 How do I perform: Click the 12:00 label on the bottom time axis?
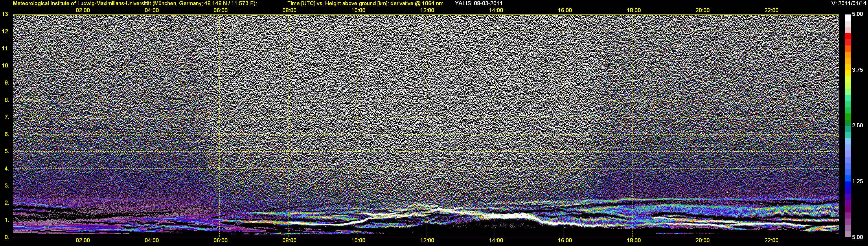(x=427, y=241)
